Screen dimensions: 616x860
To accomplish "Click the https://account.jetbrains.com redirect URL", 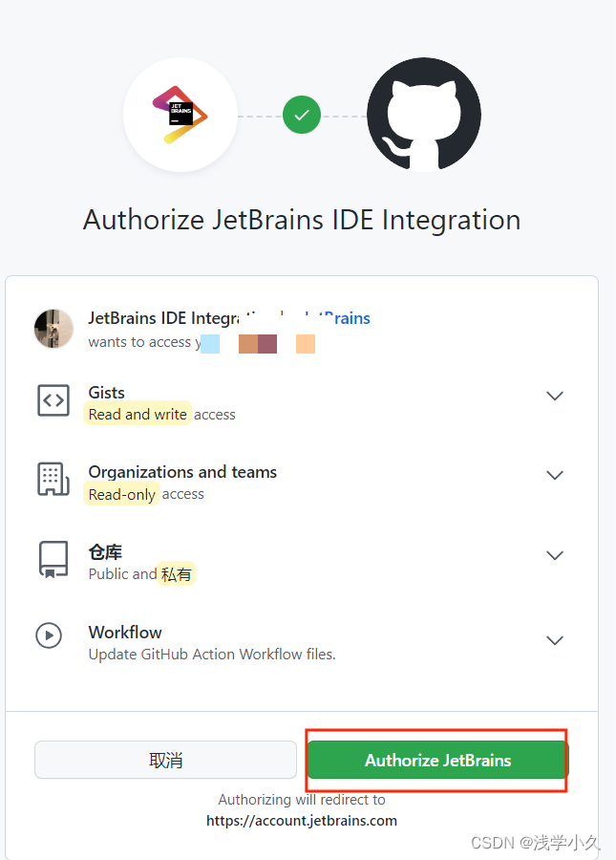I will click(302, 821).
